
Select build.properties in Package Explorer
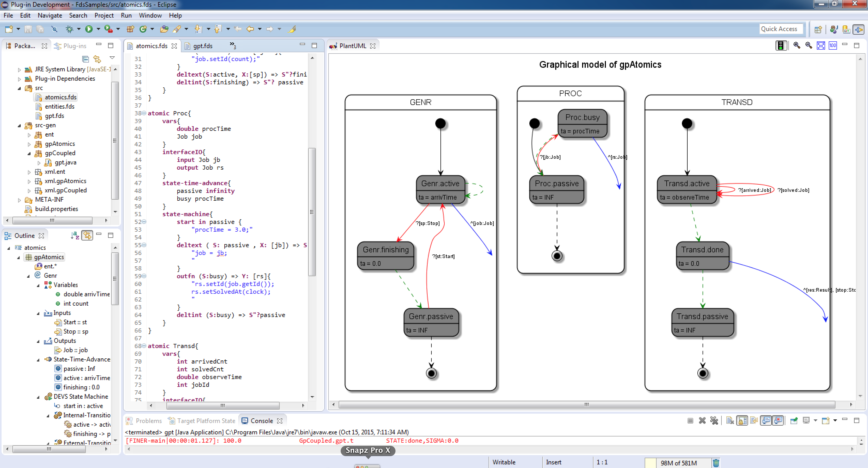coord(57,209)
